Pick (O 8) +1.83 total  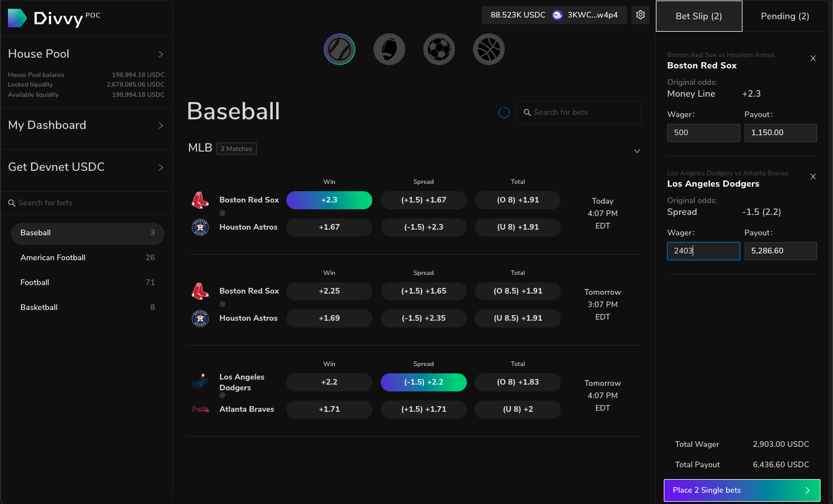tap(518, 382)
